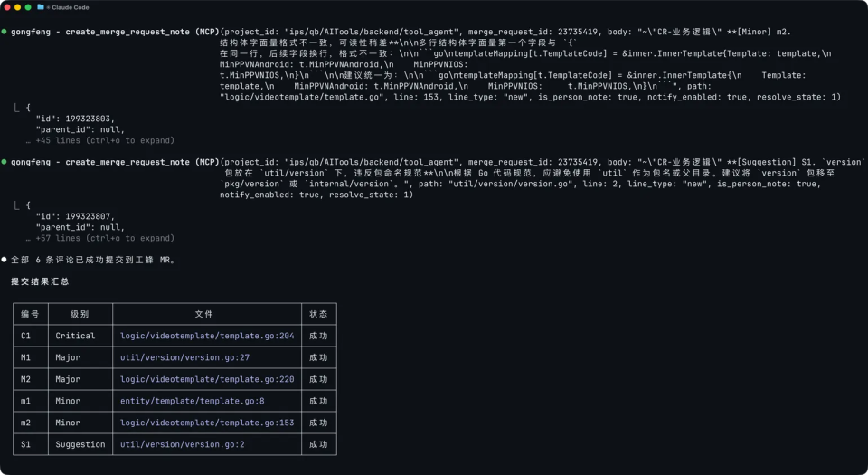Click the Claude Code window title
868x475 pixels.
tap(71, 7)
